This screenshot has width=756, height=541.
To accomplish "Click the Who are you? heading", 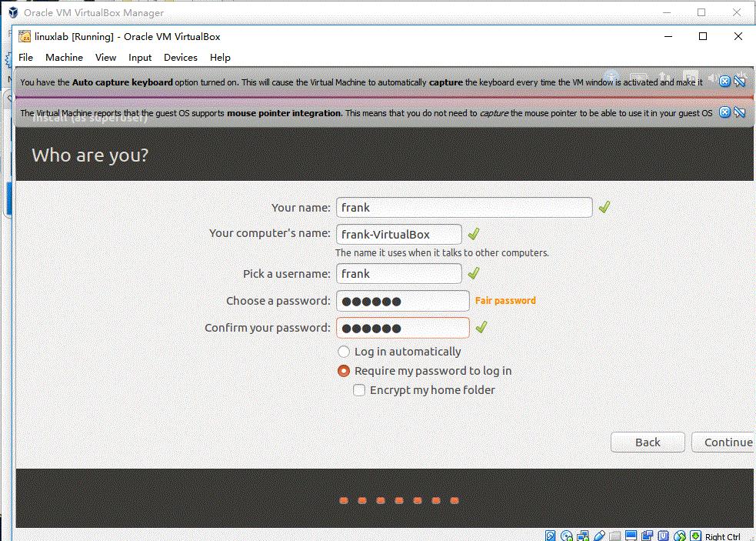I will click(90, 155).
